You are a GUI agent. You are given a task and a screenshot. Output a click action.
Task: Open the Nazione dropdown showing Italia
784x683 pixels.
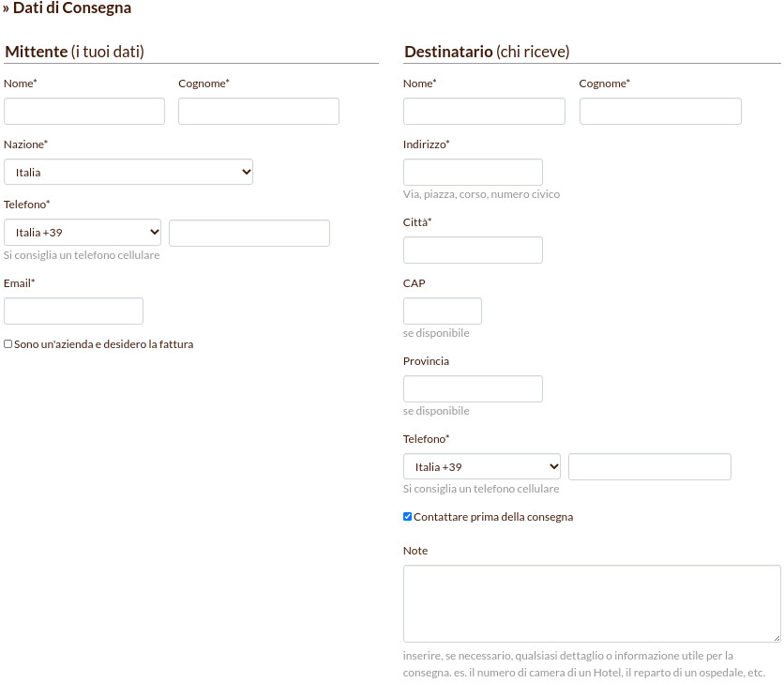coord(128,172)
